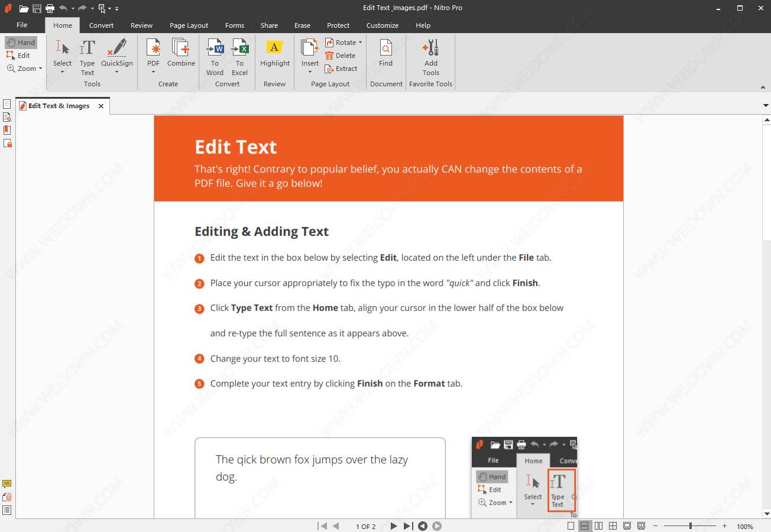Adjust the zoom slider handle

click(x=691, y=526)
